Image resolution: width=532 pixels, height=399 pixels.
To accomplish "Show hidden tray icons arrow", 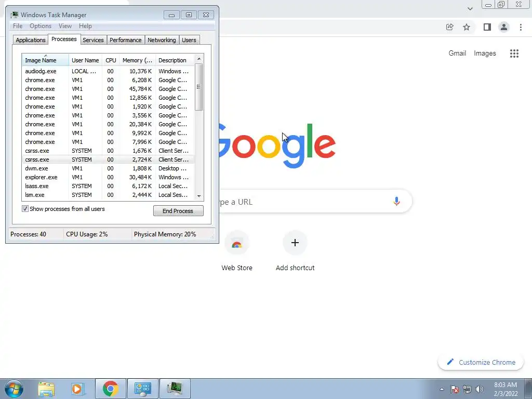I will (442, 389).
